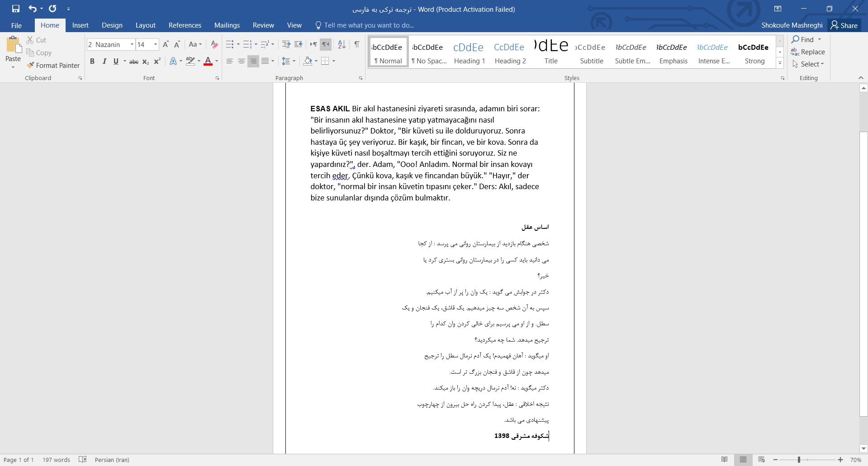Open Ribbon Display Options
Image resolution: width=868 pixels, height=466 pixels.
778,9
